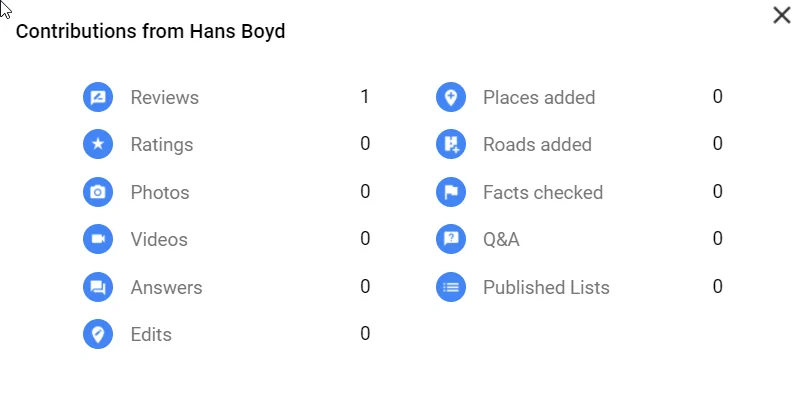This screenshot has width=809, height=403.
Task: Select the Photos text label
Action: [160, 192]
